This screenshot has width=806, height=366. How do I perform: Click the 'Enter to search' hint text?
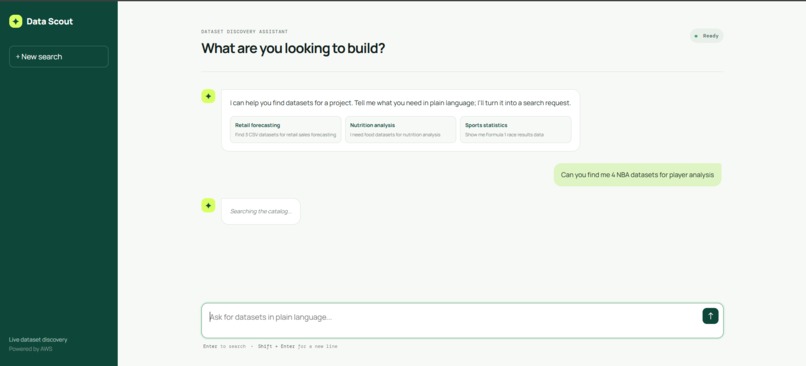coord(224,346)
